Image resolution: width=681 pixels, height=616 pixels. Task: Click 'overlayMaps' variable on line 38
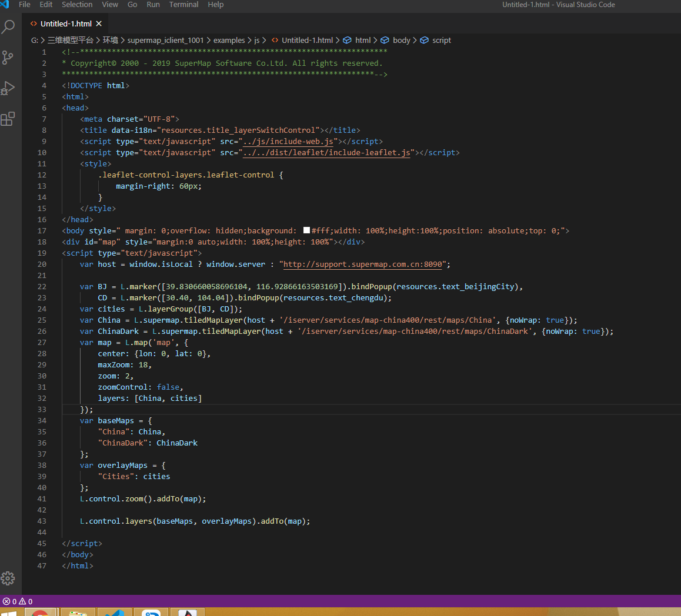pos(122,466)
